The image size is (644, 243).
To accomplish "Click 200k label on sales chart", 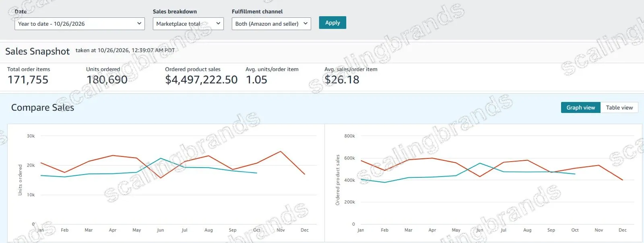I will 349,202.
